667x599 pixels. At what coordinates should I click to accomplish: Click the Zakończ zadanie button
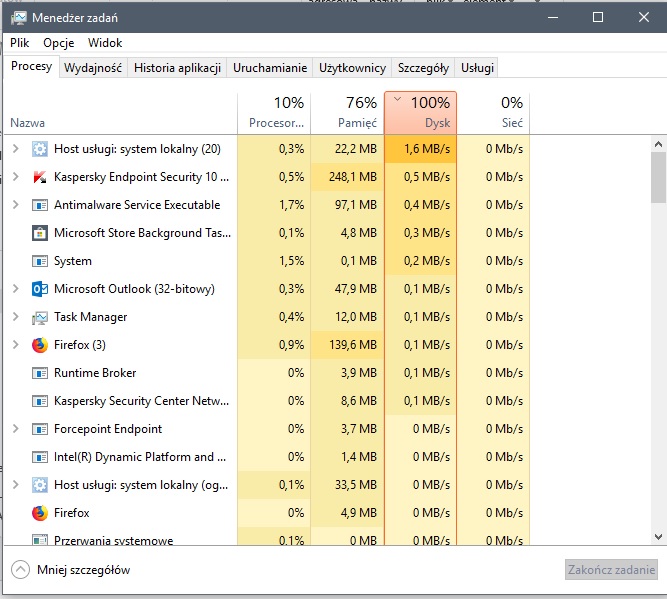tap(611, 570)
